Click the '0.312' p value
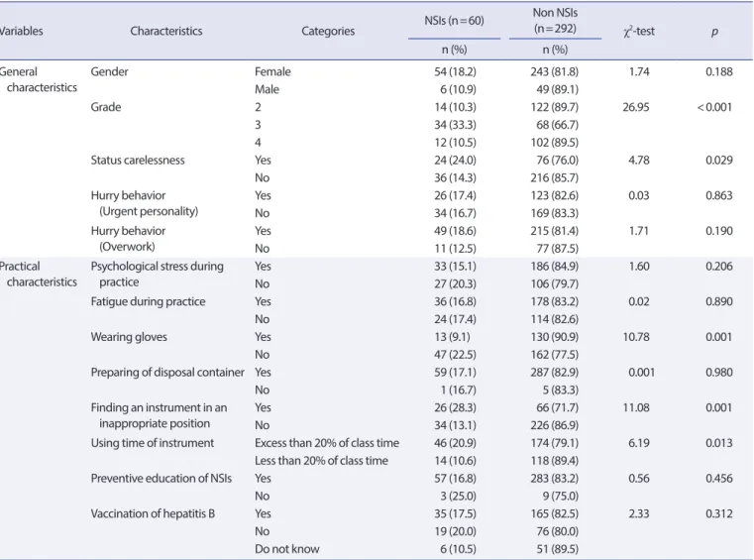The image size is (754, 560). [719, 513]
